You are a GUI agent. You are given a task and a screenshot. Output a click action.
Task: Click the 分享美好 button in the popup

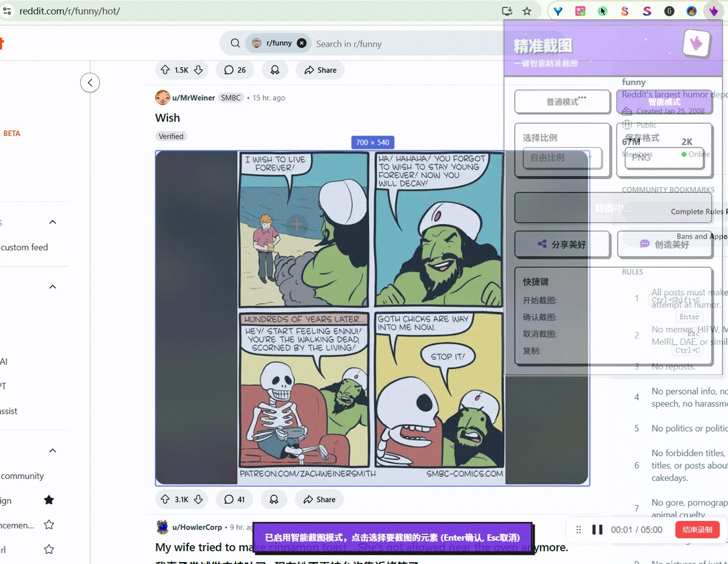[562, 244]
